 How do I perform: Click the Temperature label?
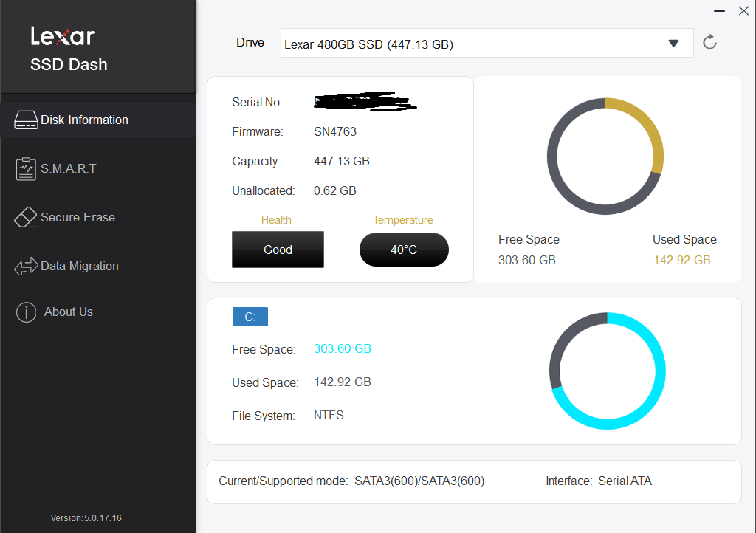pos(403,220)
